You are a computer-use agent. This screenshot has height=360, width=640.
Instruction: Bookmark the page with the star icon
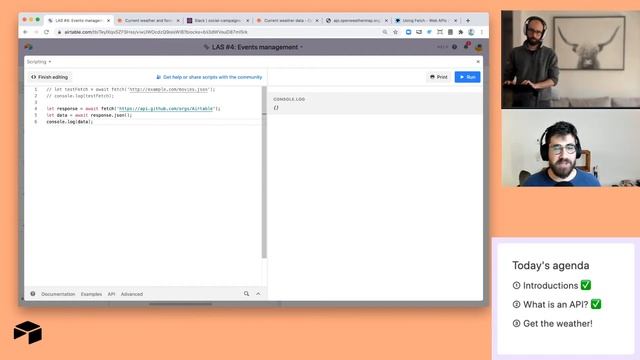pyautogui.click(x=395, y=32)
